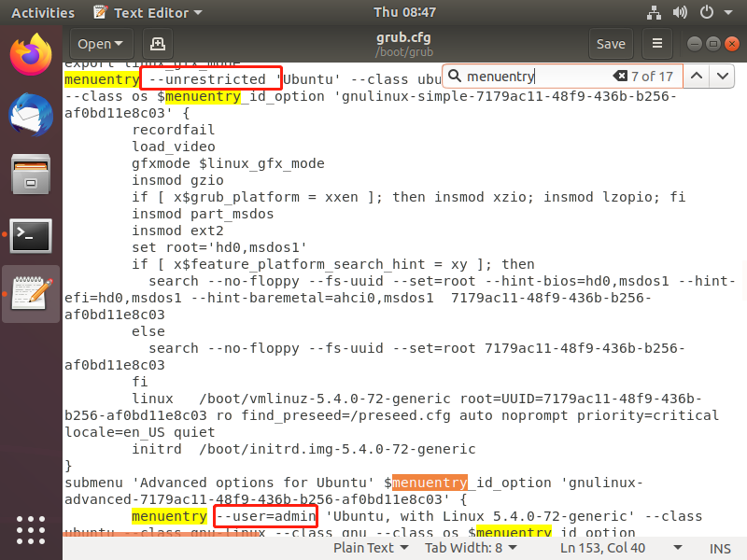Open the hamburger menu in header bar
This screenshot has height=560, width=747.
click(x=657, y=44)
